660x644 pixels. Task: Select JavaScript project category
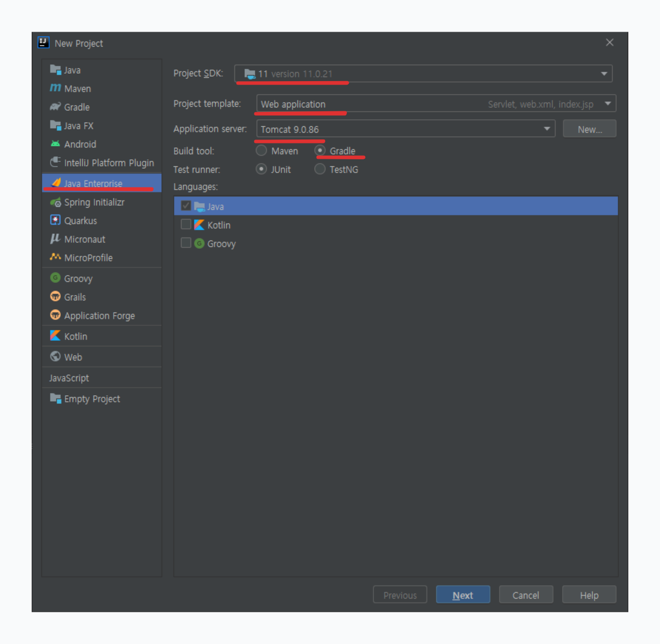click(101, 378)
